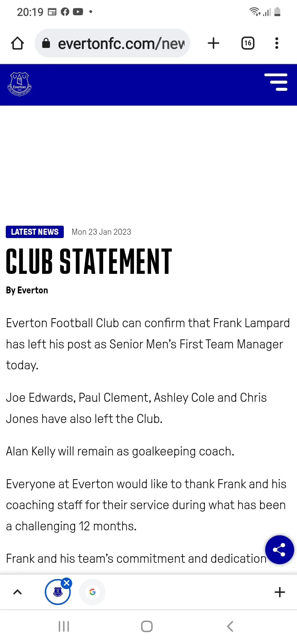
Task: Close the Everton tab with X badge
Action: pos(67,583)
